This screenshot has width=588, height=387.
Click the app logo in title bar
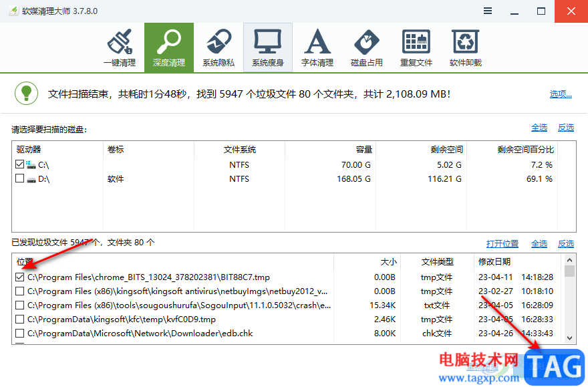(x=13, y=11)
